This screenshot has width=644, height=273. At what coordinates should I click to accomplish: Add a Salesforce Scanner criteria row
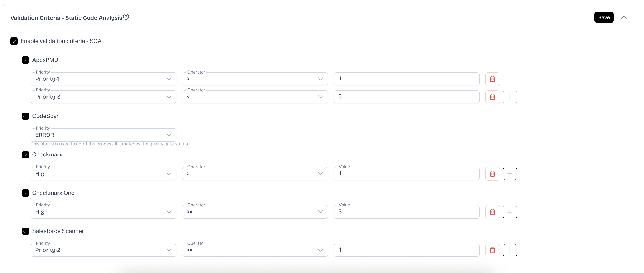pos(510,250)
